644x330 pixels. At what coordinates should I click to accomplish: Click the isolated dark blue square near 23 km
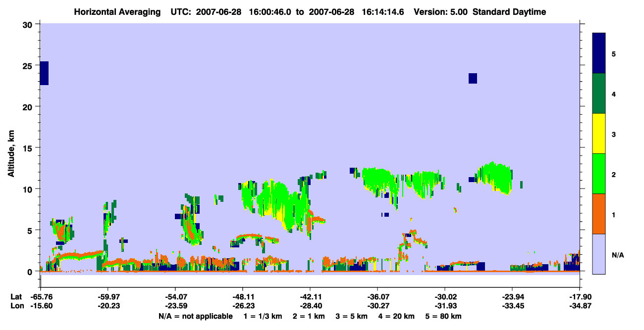473,78
